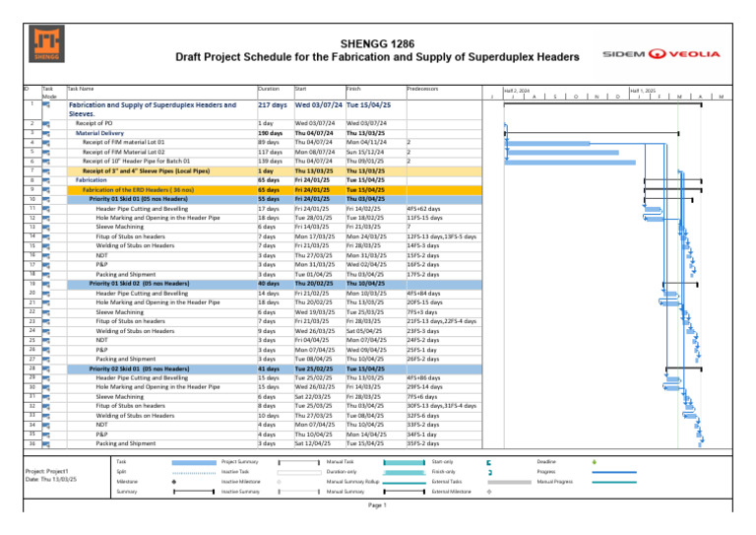Click the Inactive Milestone symbol in legend

[x=280, y=482]
